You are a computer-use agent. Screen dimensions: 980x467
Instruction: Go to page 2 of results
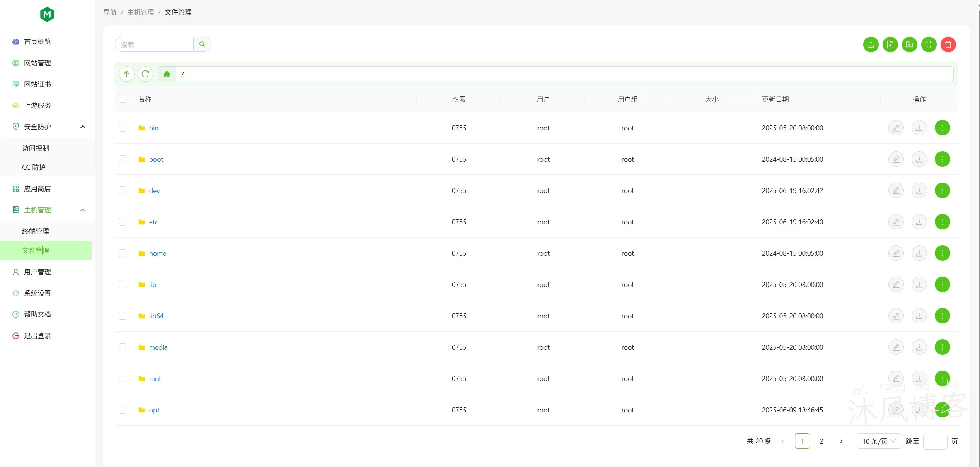[821, 441]
